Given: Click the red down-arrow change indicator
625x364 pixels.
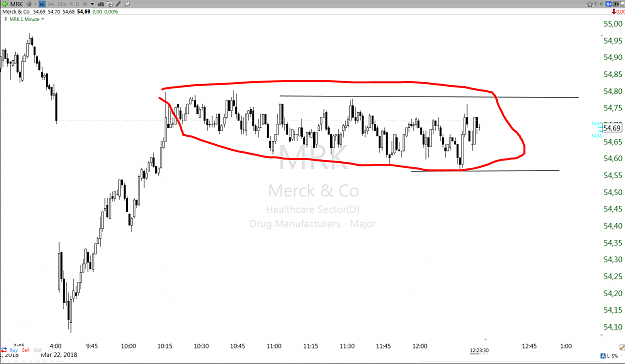Looking at the screenshot, I should (614, 12).
